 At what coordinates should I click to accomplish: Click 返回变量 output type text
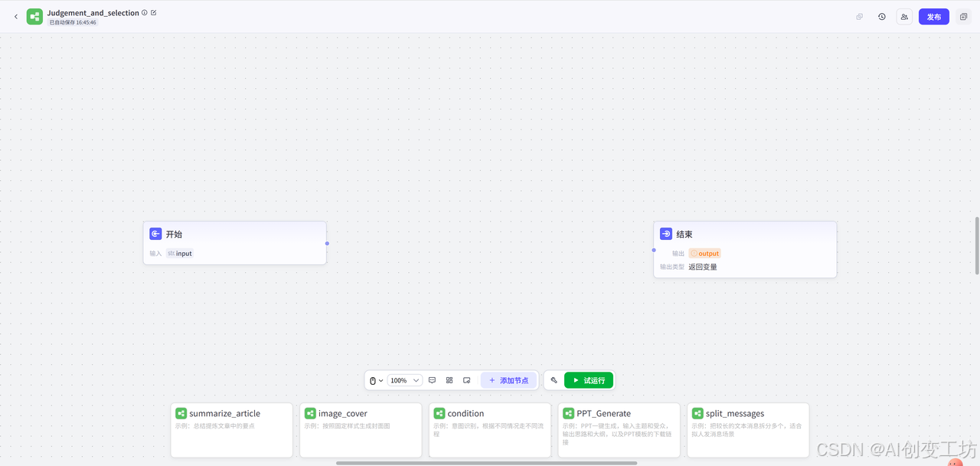tap(703, 267)
